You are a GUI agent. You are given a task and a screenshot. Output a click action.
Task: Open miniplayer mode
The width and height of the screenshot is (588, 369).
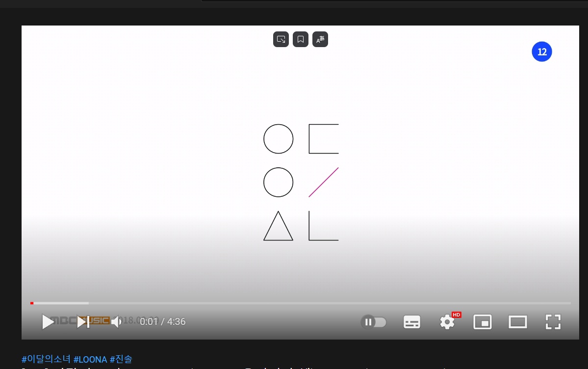point(483,322)
